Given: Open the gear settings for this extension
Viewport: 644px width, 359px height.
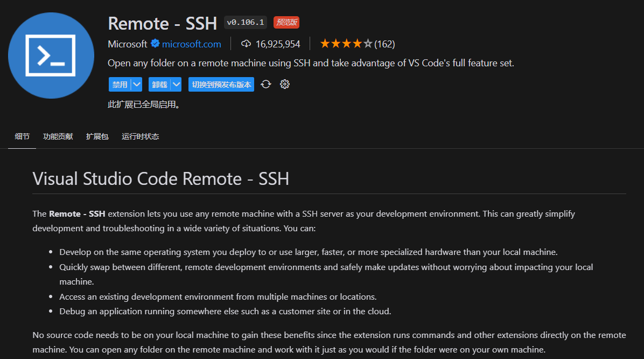Looking at the screenshot, I should [x=285, y=84].
